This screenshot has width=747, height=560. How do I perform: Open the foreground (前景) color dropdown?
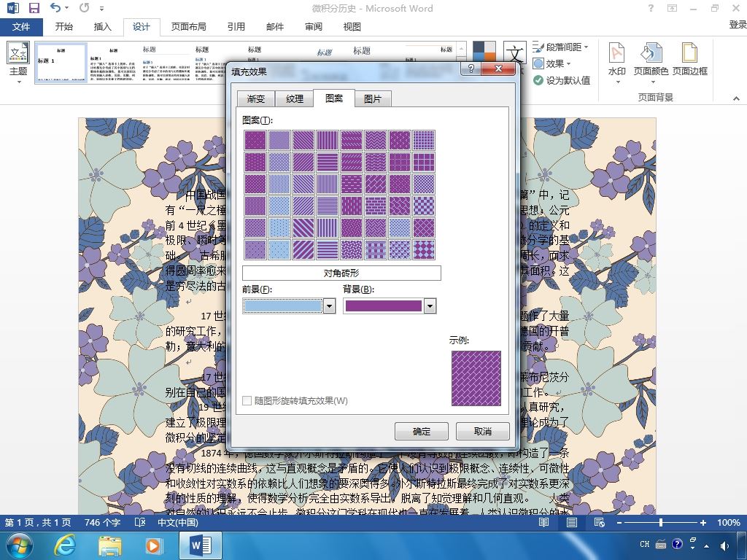(x=329, y=306)
